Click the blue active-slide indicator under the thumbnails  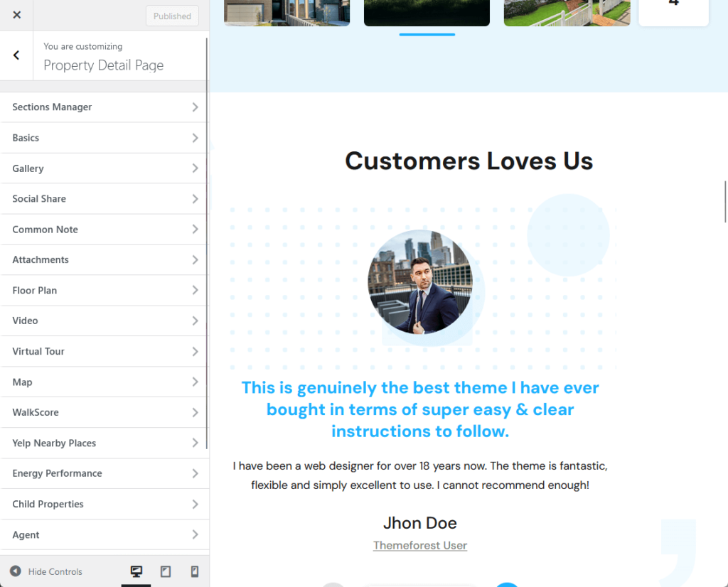[427, 33]
